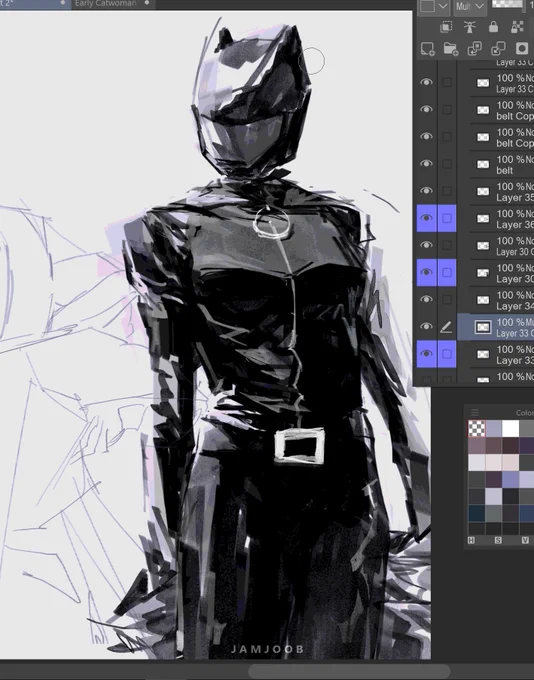Set as reference layer using lighthouse icon
Image resolution: width=534 pixels, height=680 pixels.
(470, 27)
